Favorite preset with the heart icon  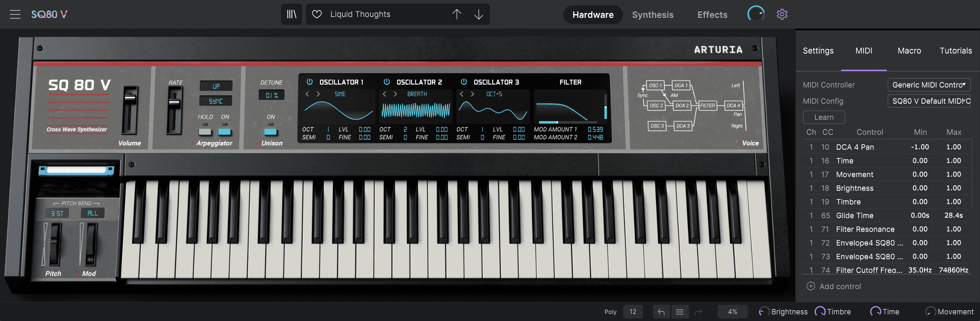tap(317, 15)
